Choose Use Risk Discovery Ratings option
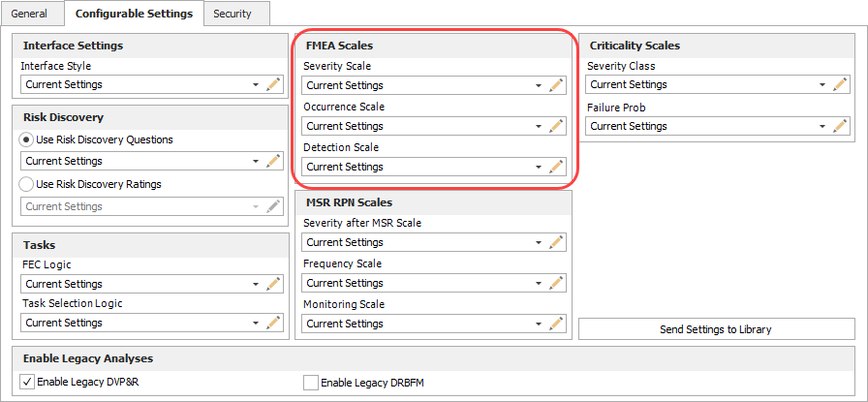Screen dimensions: 868x402 [x=27, y=184]
